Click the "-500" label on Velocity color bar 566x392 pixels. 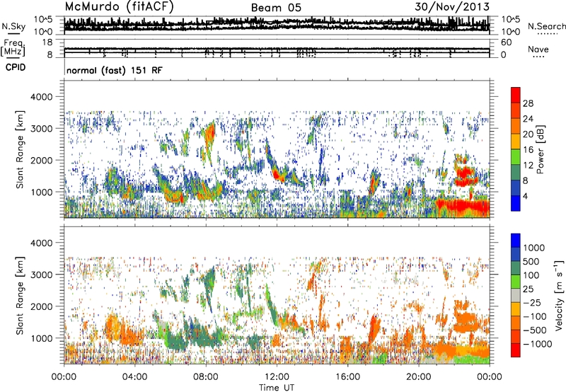(535, 330)
